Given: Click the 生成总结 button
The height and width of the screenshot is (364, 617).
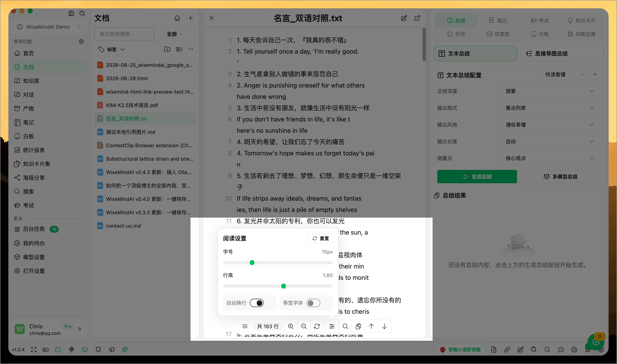Looking at the screenshot, I should pyautogui.click(x=477, y=177).
